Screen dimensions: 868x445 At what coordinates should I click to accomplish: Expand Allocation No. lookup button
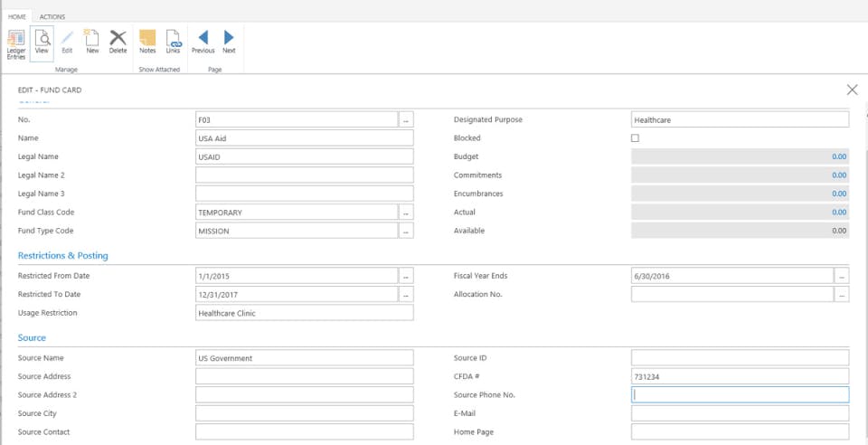[842, 294]
